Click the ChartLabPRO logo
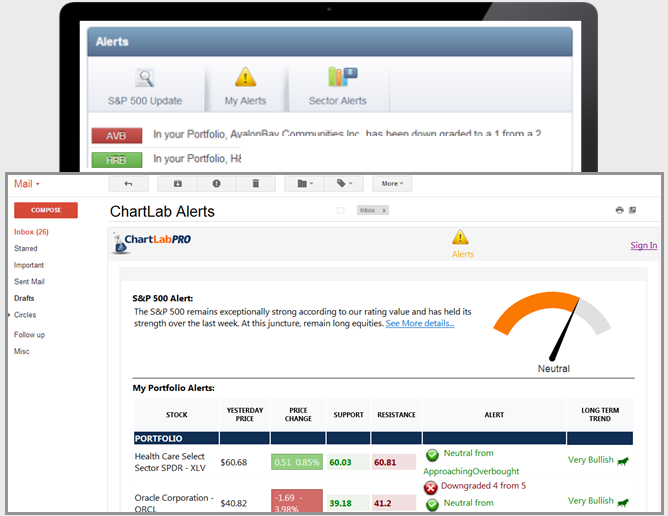 point(151,242)
